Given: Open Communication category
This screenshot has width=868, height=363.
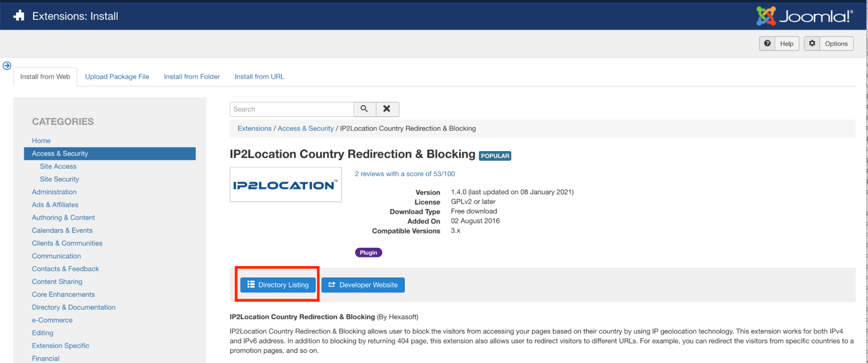Looking at the screenshot, I should coord(56,256).
